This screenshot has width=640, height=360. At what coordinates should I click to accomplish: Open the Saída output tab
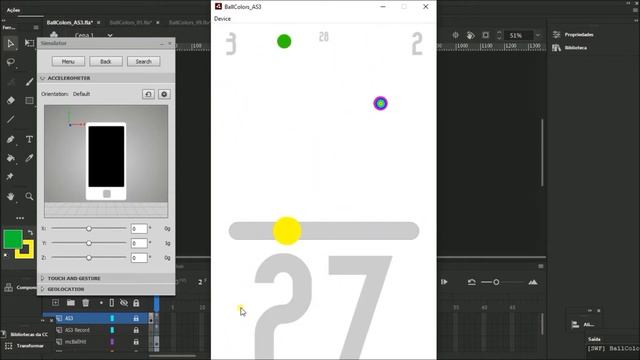click(x=594, y=339)
